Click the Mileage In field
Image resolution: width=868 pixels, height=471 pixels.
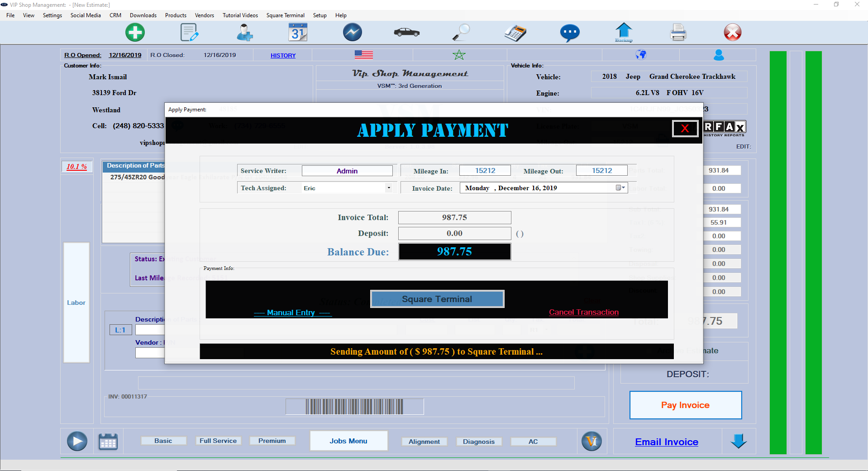click(x=485, y=171)
